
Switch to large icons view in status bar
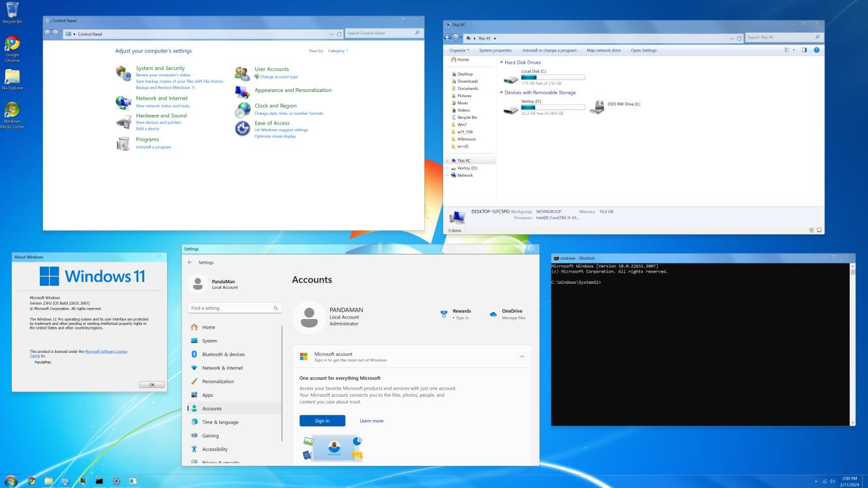coord(819,230)
